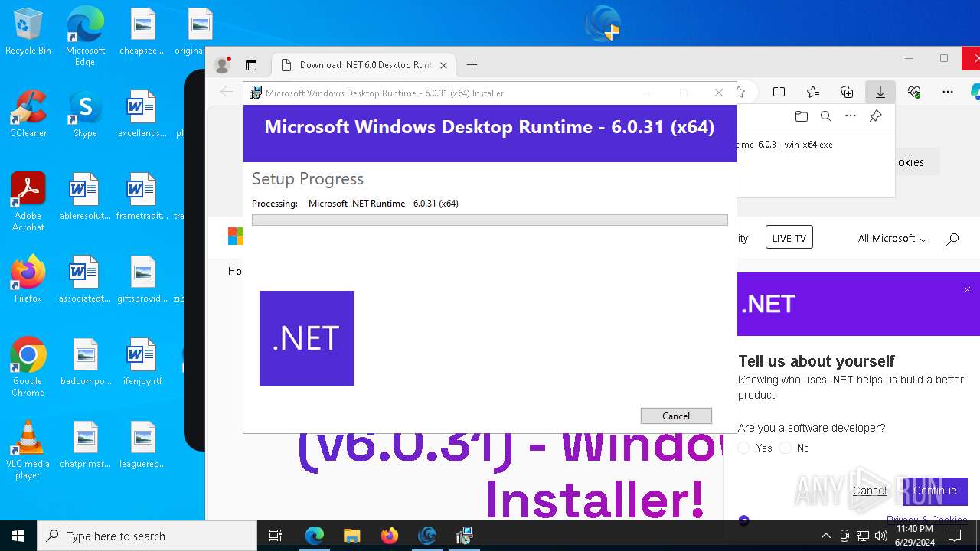Screen dimensions: 980x551
Task: Close the Download .NET 6.0 tab
Action: tap(443, 65)
